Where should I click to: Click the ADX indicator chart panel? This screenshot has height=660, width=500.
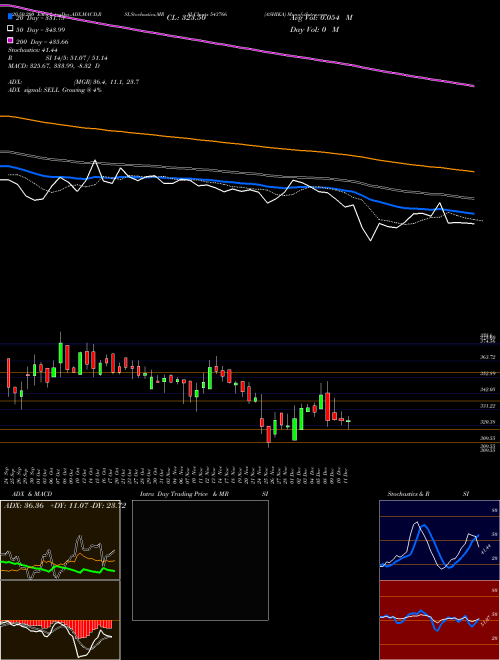point(60,540)
